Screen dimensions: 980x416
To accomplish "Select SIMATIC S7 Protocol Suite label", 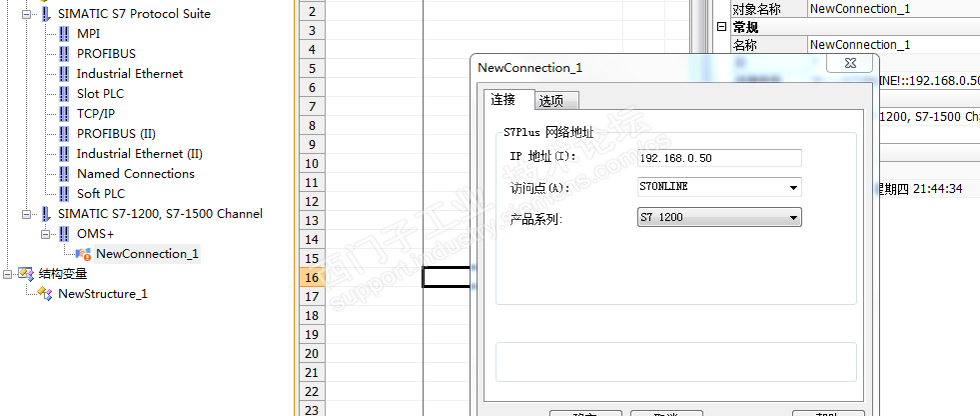I will pos(135,14).
